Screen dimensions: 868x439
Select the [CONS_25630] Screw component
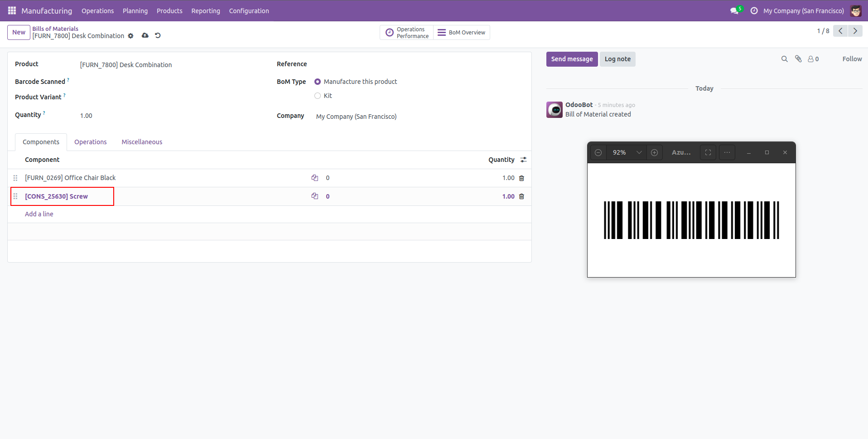[56, 196]
